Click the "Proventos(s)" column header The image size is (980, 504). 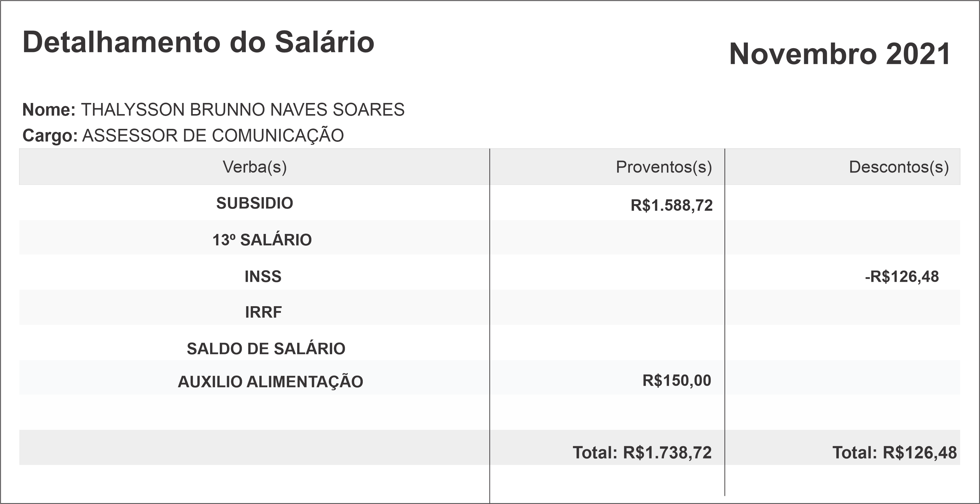coord(664,167)
